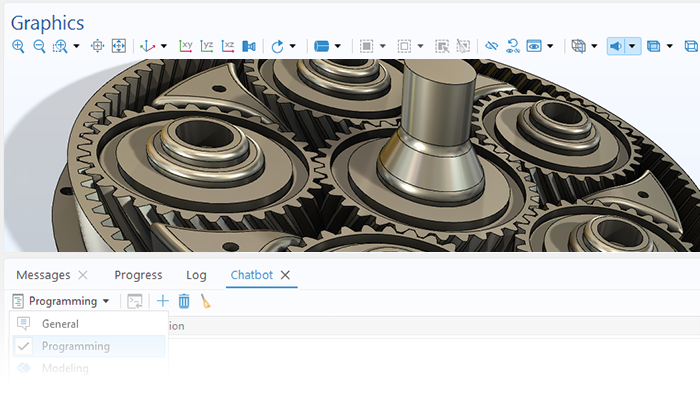
Task: Click the Zoom In magnifier icon
Action: 18,46
